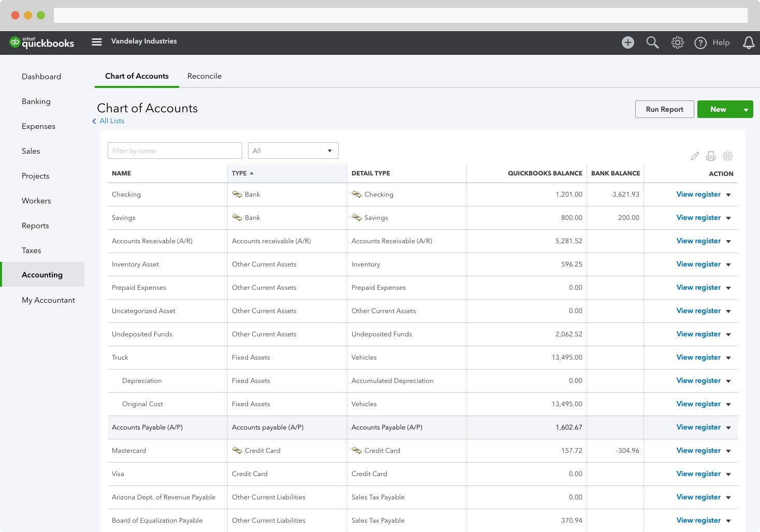Toggle the hamburger navigation menu

(x=97, y=42)
